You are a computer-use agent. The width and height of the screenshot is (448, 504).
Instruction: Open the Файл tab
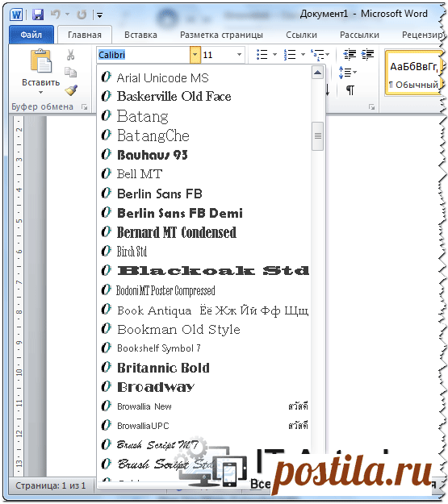tap(31, 35)
